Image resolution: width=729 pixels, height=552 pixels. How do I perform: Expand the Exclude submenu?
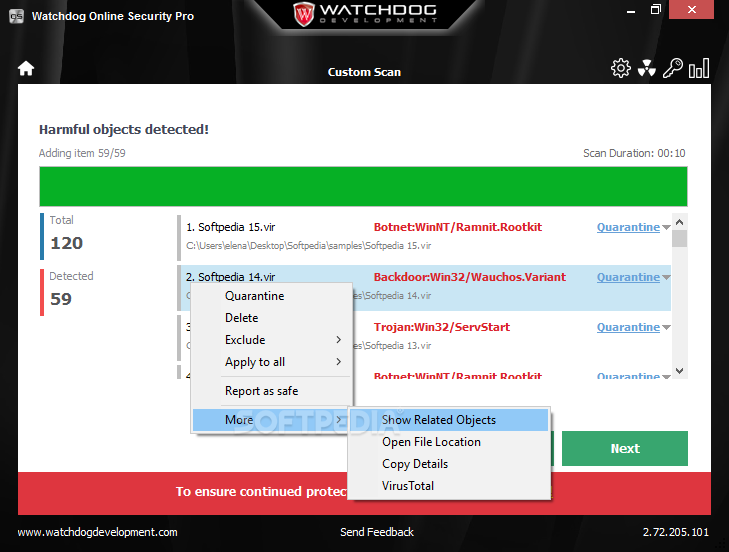pos(272,340)
